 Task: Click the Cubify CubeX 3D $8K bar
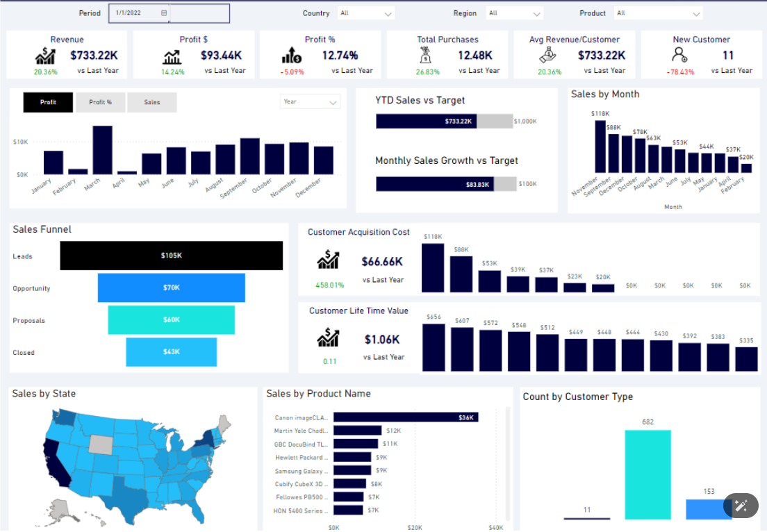click(349, 483)
